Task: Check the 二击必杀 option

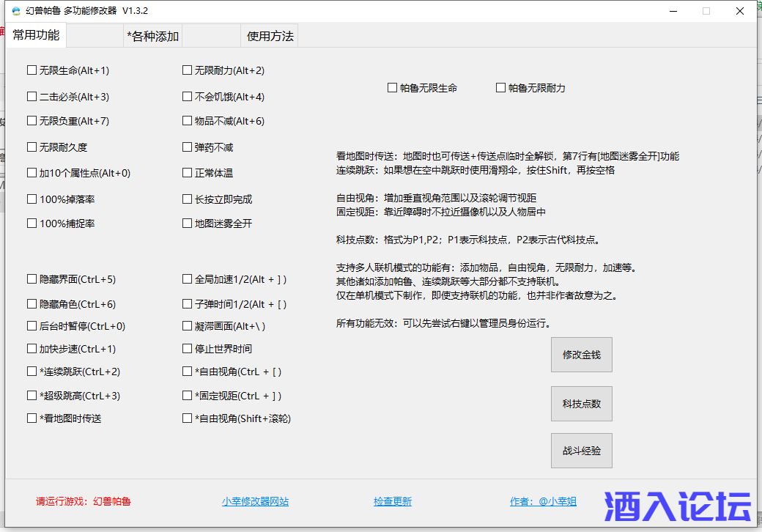Action: (32, 97)
